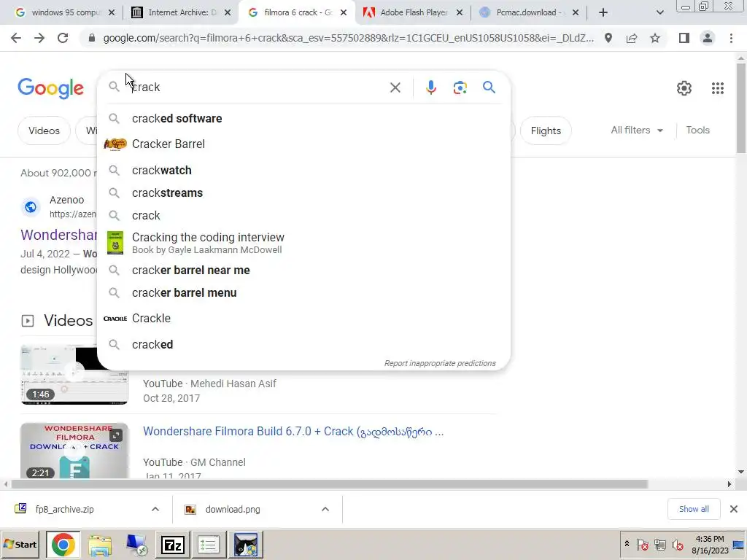Click the horizontal page scrollbar
The height and width of the screenshot is (560, 747).
(x=329, y=484)
